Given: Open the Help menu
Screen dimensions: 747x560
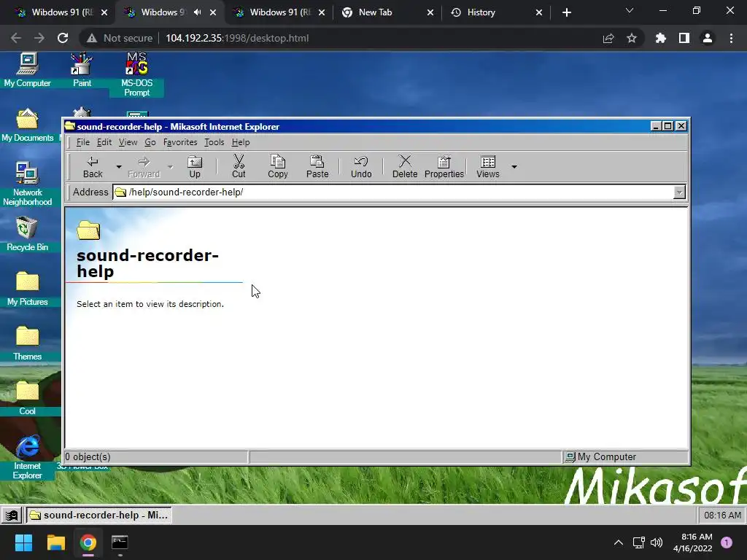Looking at the screenshot, I should [x=241, y=142].
